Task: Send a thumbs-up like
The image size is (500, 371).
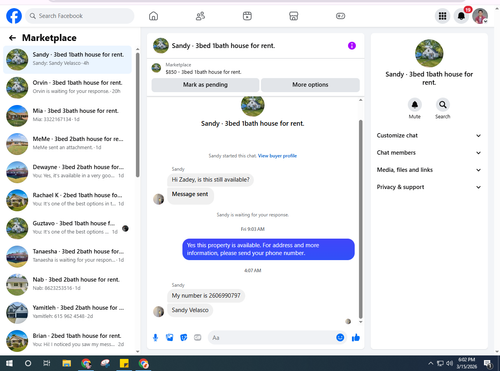Action: point(356,338)
